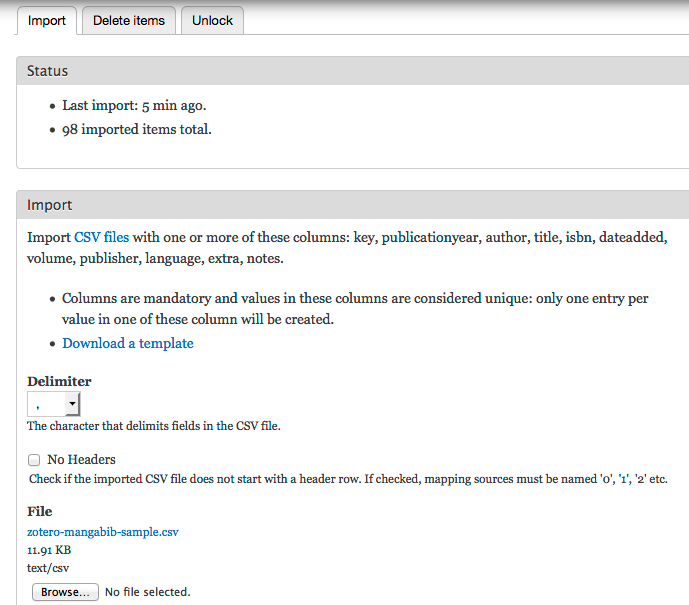Click the No Headers label text
The image size is (689, 605).
(x=81, y=460)
